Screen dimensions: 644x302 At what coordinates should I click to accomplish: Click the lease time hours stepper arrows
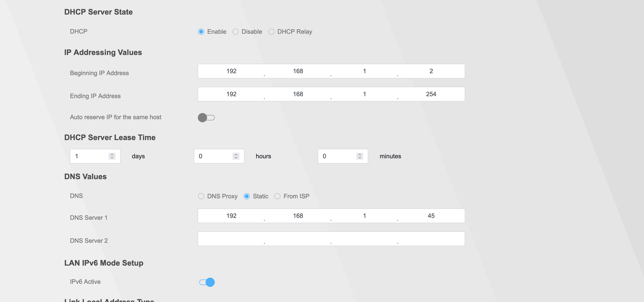pos(236,156)
